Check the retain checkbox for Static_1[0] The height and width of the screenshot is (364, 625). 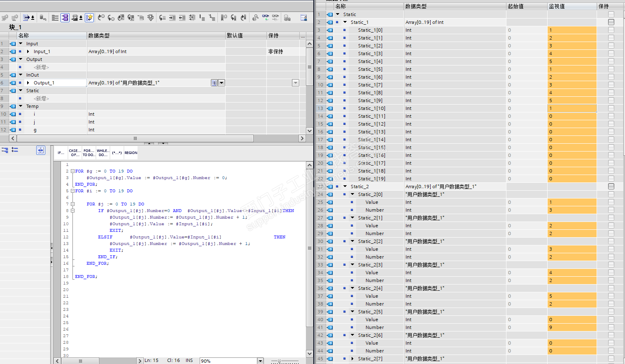(x=611, y=30)
